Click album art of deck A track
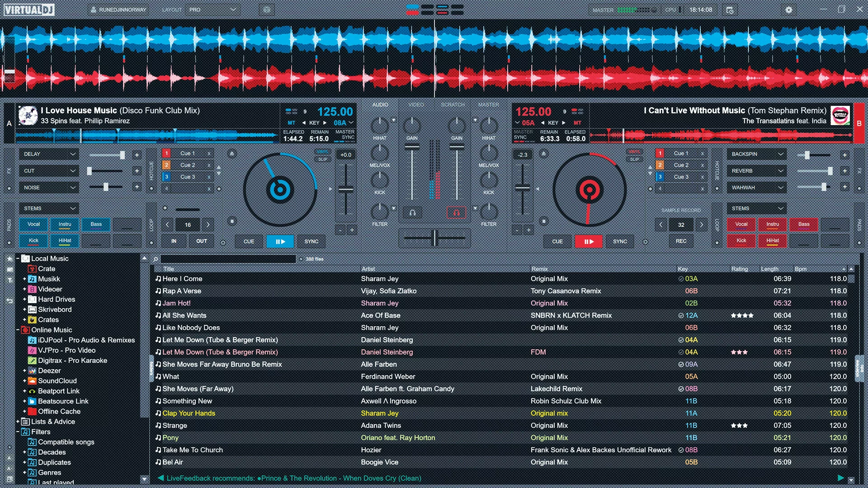868x488 pixels. (28, 116)
